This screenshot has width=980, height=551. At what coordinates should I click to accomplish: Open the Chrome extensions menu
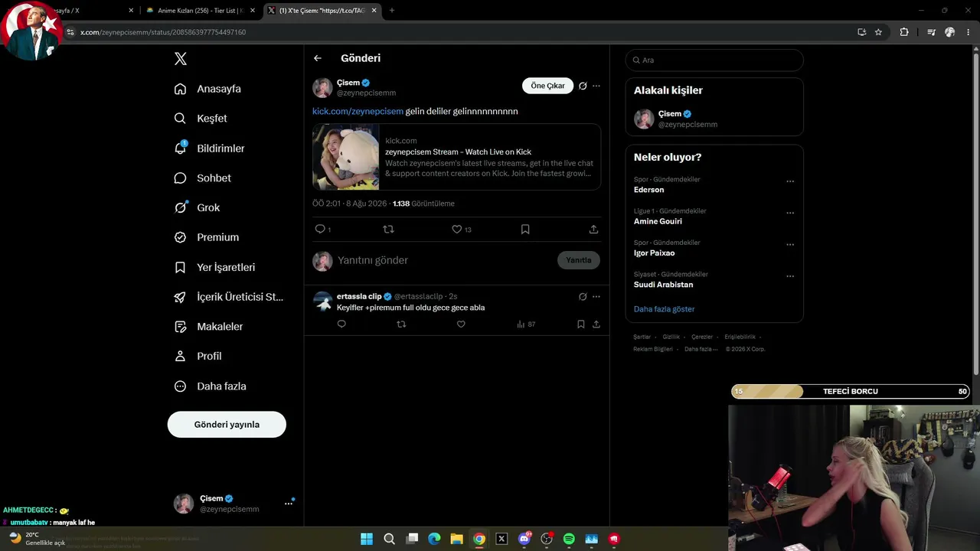pos(904,32)
